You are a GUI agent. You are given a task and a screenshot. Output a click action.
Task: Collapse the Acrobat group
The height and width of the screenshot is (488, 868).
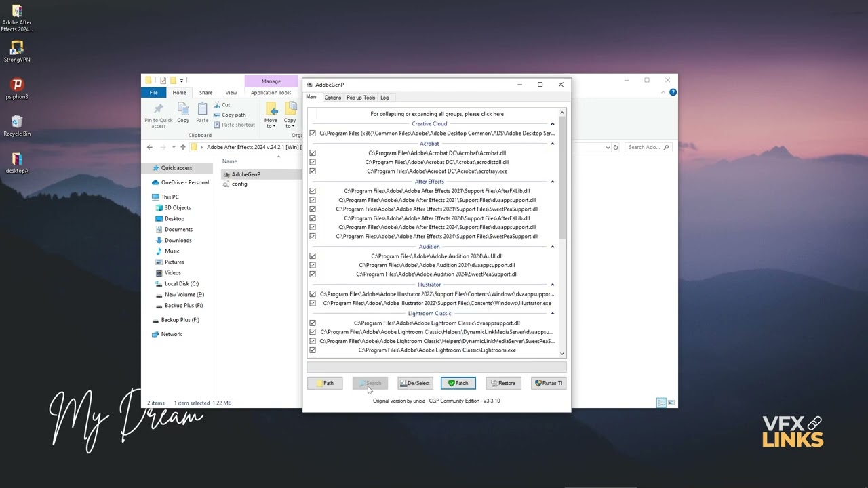tap(553, 144)
